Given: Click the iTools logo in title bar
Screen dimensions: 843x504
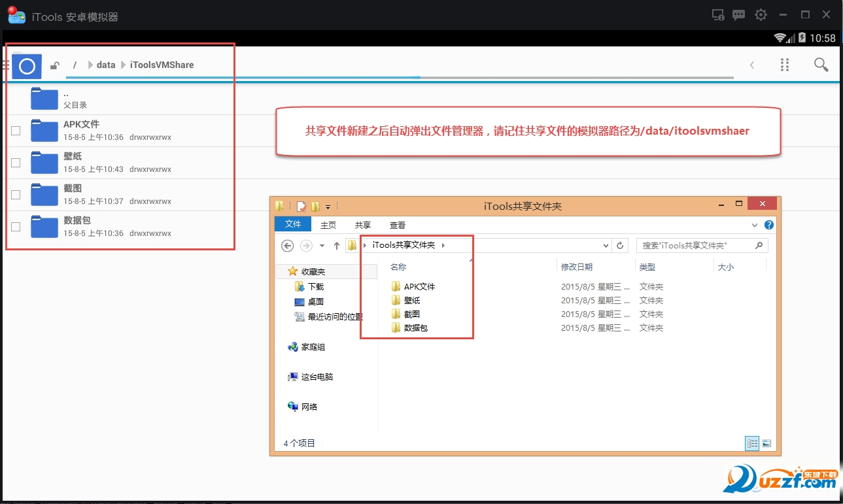Looking at the screenshot, I should [16, 16].
